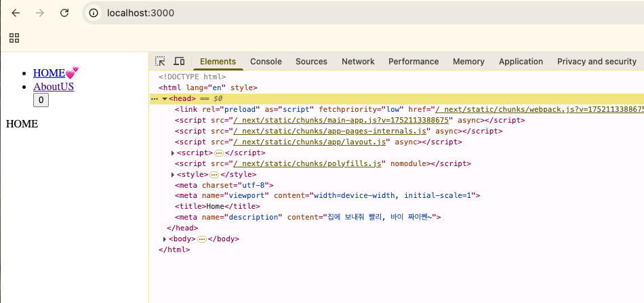Open the polyfills.js script link
644x303 pixels.
point(308,163)
